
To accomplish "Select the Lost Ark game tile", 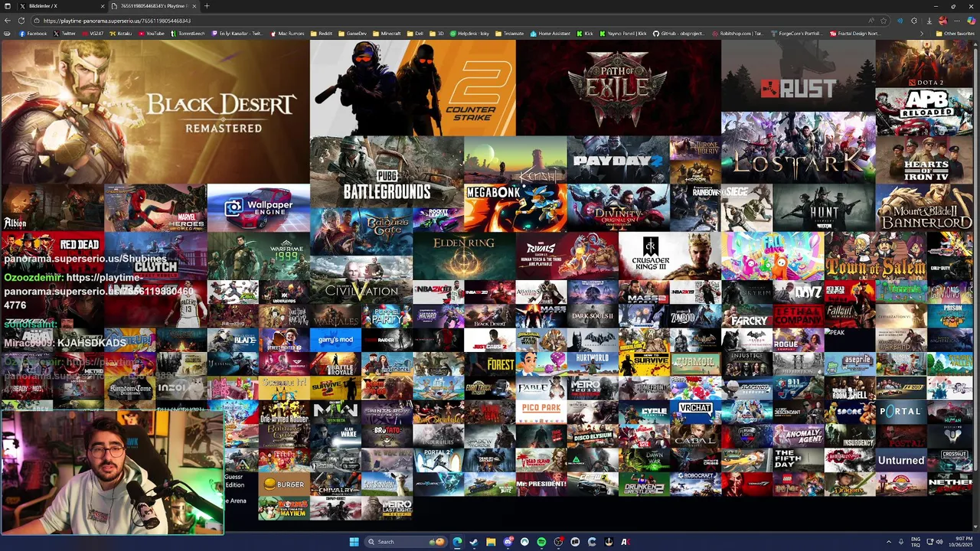I will pos(798,148).
